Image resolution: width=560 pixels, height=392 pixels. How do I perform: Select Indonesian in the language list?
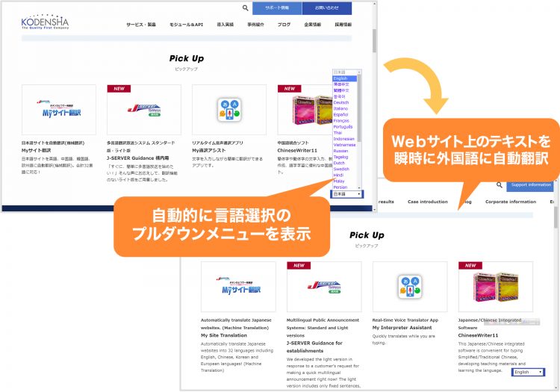(x=344, y=139)
